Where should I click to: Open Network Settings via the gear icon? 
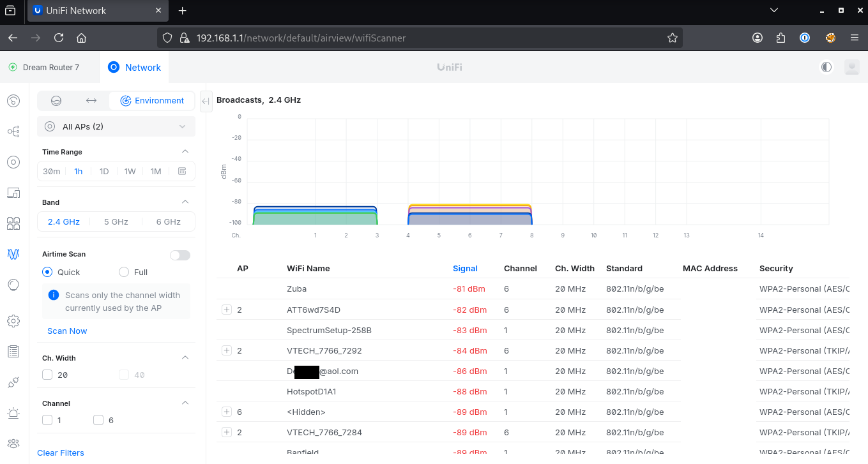click(13, 321)
